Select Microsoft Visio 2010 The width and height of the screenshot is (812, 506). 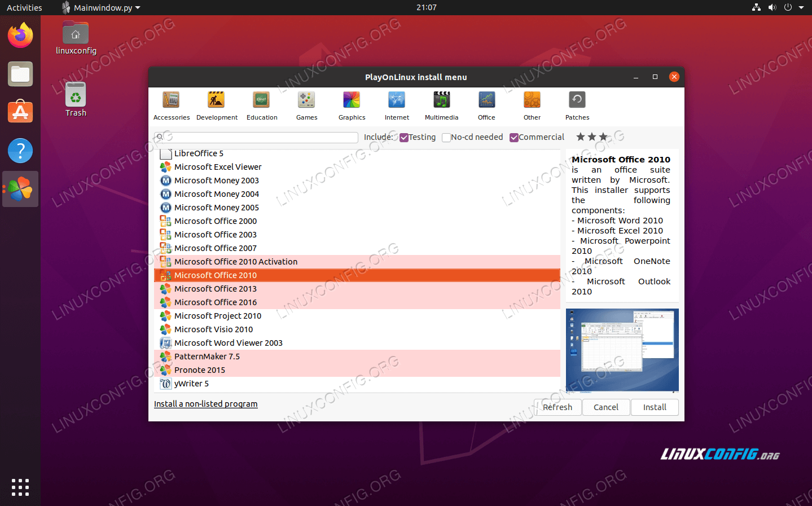pyautogui.click(x=357, y=329)
